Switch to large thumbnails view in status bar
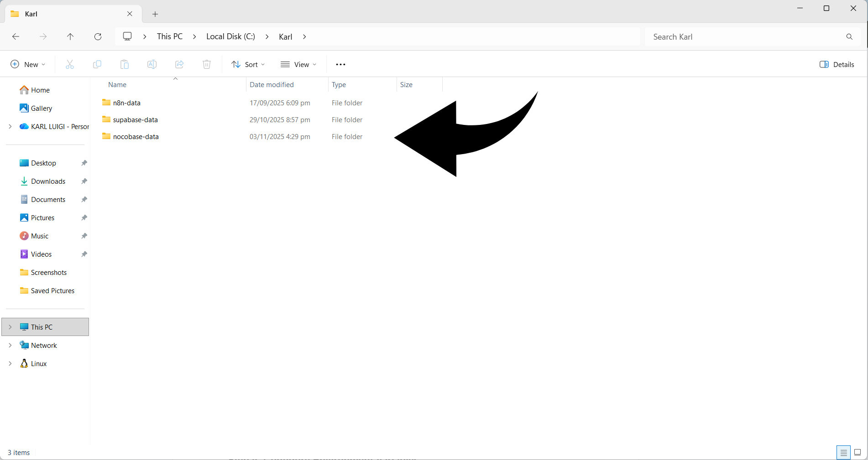 (x=858, y=452)
